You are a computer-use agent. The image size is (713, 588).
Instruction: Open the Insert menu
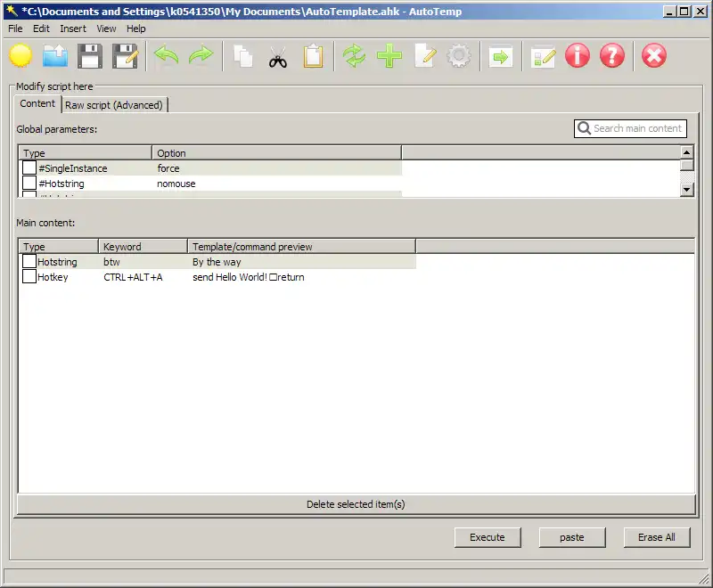coord(73,29)
